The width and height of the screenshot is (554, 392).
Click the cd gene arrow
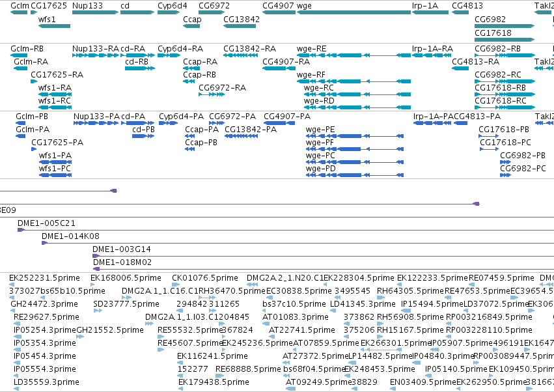[x=137, y=12]
